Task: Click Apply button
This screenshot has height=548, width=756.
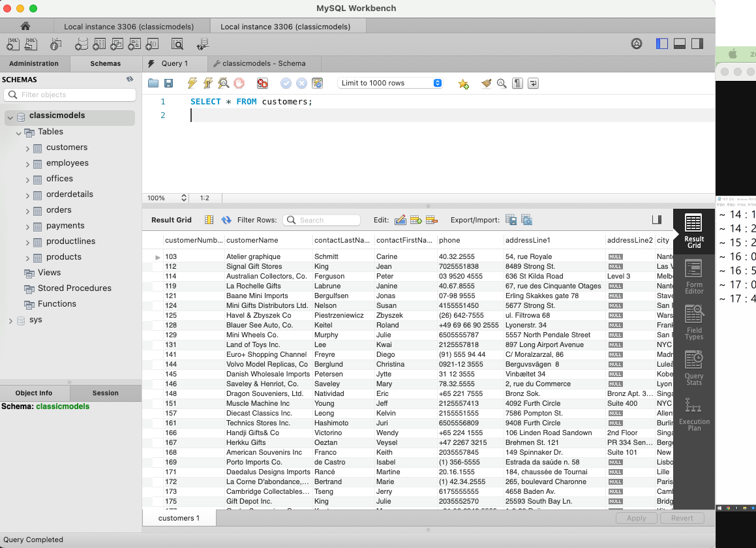Action: coord(637,518)
